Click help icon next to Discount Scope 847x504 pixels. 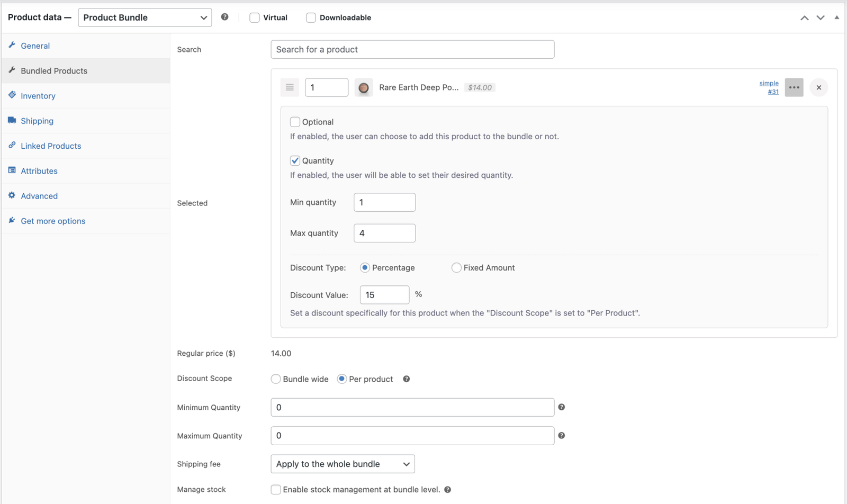[406, 379]
